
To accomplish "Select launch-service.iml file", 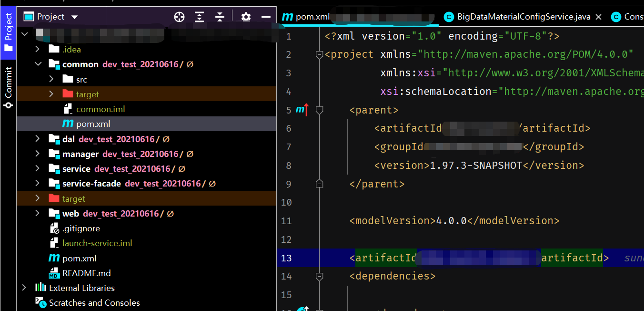I will coord(97,243).
